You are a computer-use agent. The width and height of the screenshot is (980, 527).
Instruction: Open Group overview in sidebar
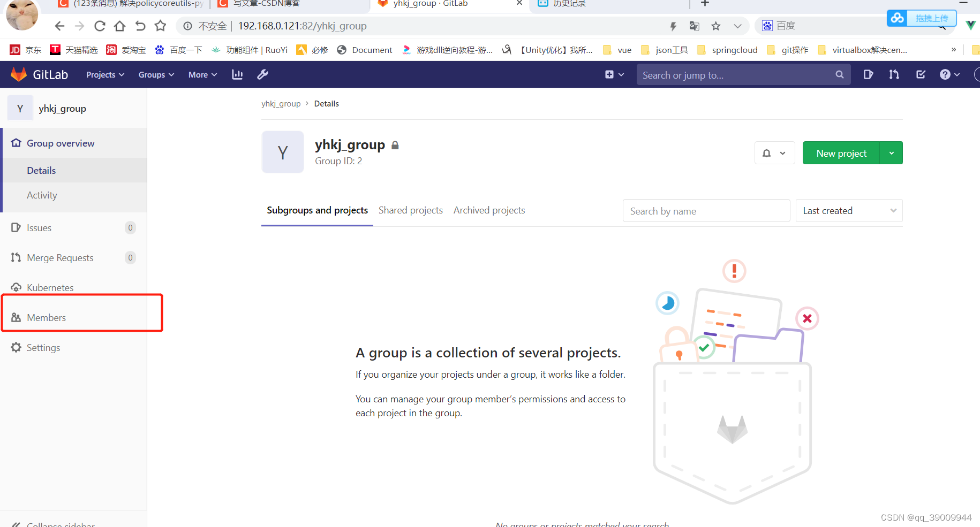74,143
